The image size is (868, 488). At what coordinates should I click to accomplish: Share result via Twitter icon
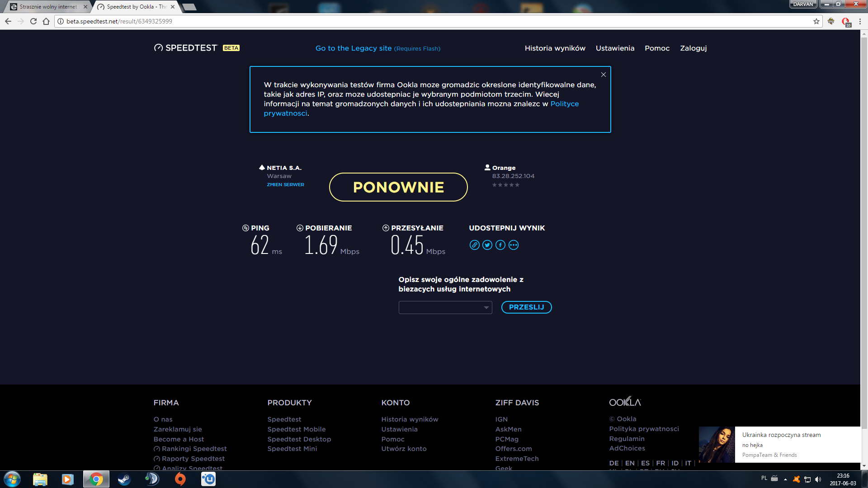[x=487, y=245]
